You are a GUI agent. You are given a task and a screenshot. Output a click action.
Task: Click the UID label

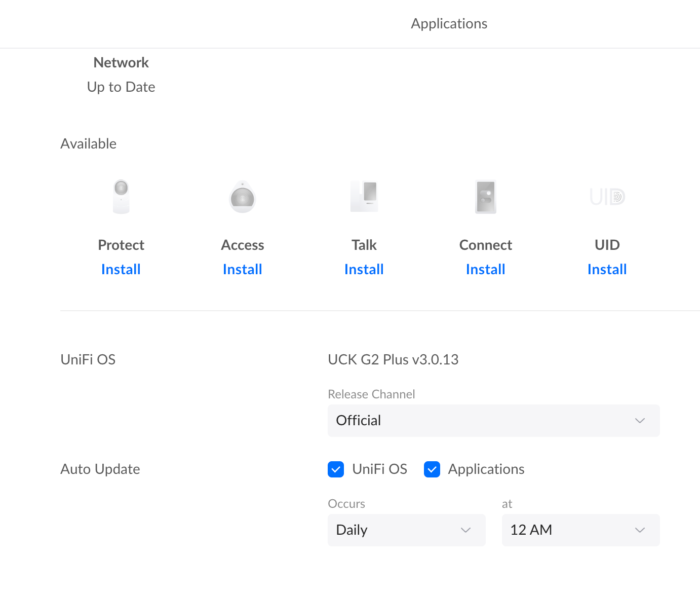pos(607,245)
